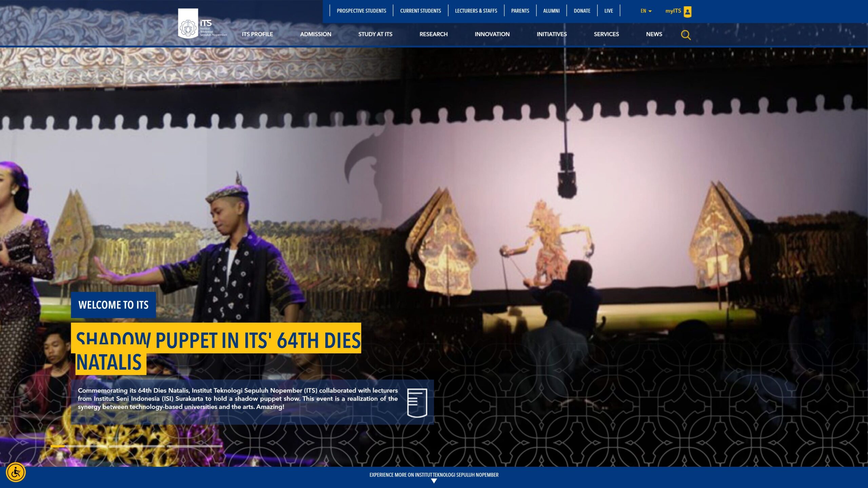This screenshot has height=488, width=868.
Task: Expand STUDY AT ITS navigation dropdown
Action: (x=375, y=34)
